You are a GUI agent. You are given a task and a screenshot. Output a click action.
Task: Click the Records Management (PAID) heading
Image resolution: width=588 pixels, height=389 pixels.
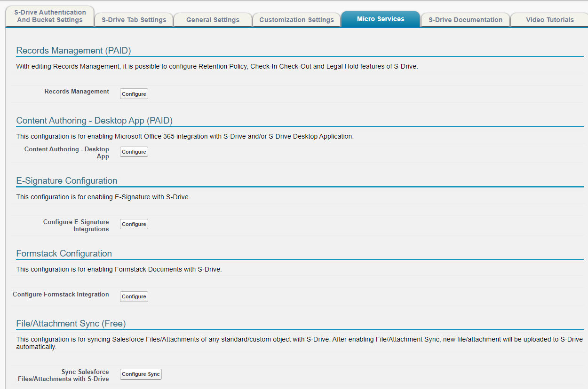click(x=73, y=51)
